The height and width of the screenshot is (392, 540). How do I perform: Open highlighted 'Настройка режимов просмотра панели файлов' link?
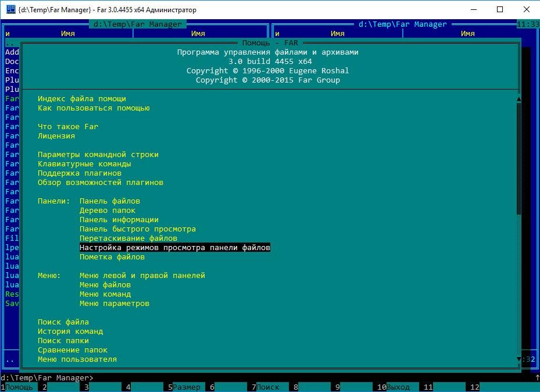click(x=175, y=248)
